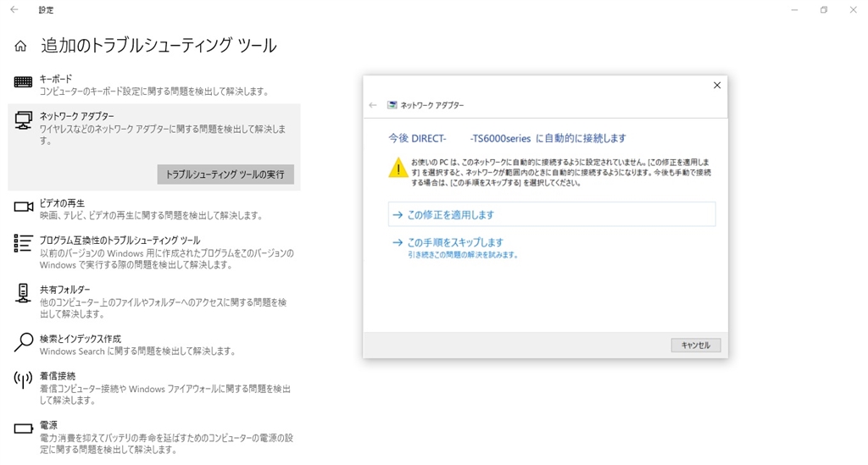Close the network adapter troubleshooter dialog
Screen dimensions: 868x465
click(717, 86)
